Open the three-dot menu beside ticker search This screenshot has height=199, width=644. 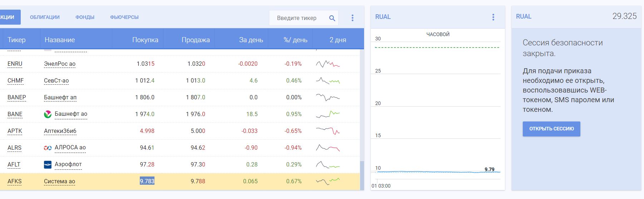click(x=353, y=18)
